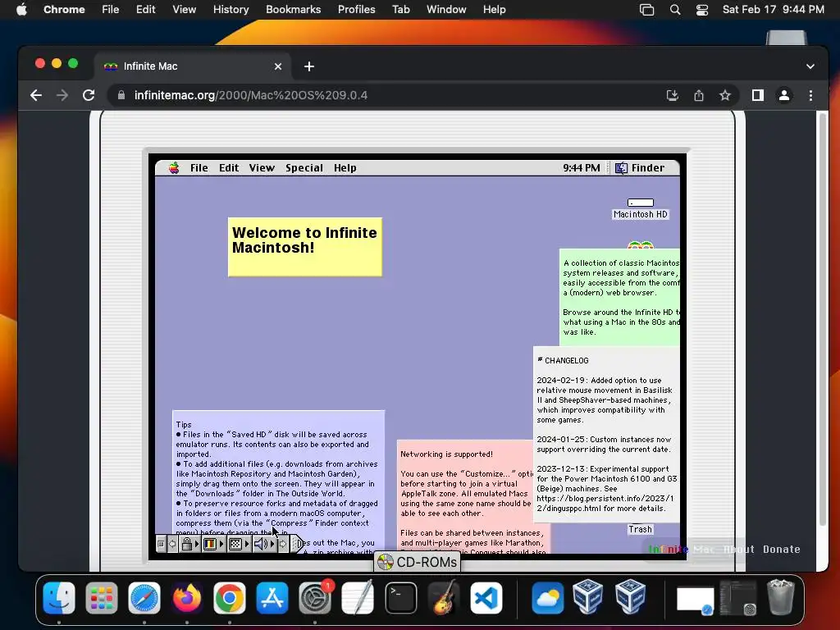Screen dimensions: 840x630
Task: Click the Control Strip left scroll arrow
Action: (172, 545)
